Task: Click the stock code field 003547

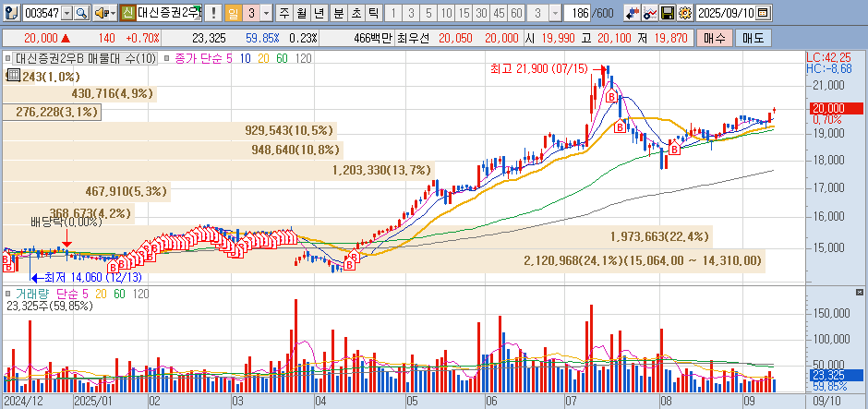Action: pos(42,12)
